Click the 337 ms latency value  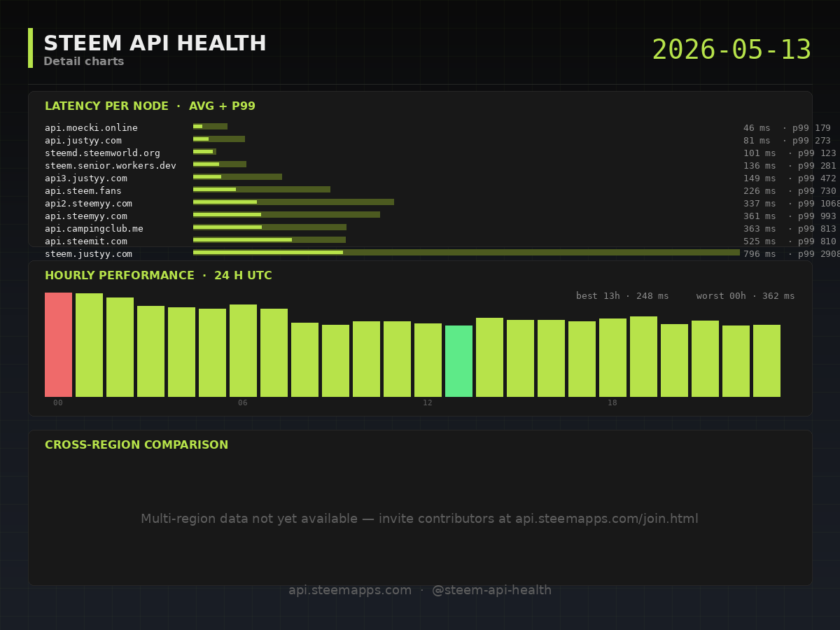click(x=759, y=204)
